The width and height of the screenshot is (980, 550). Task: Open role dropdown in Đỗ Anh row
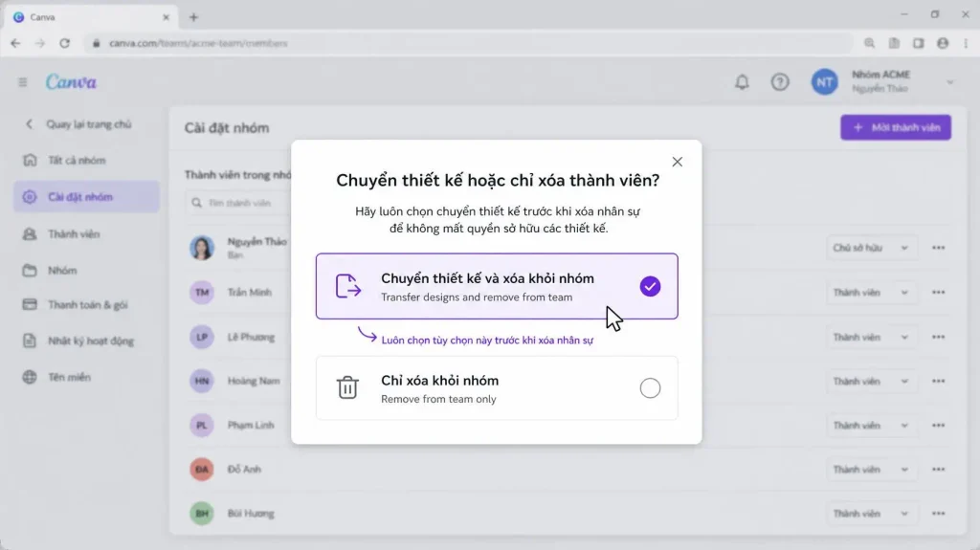point(871,470)
